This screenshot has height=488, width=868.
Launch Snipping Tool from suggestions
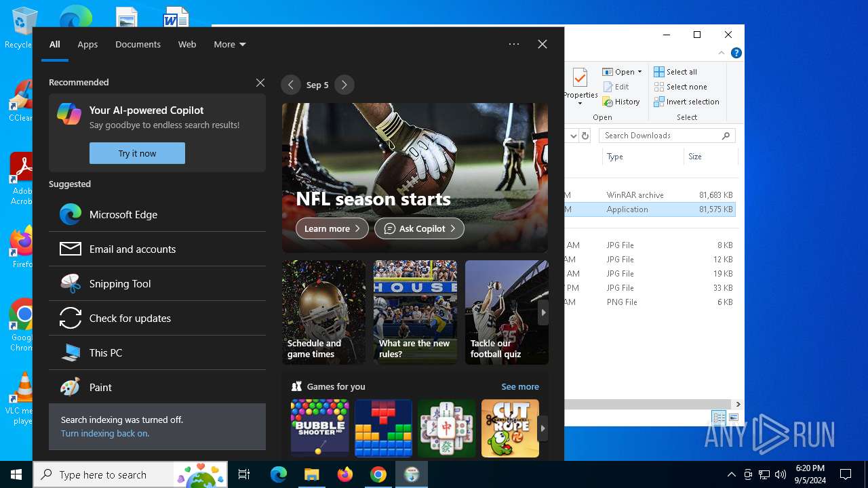coord(157,283)
